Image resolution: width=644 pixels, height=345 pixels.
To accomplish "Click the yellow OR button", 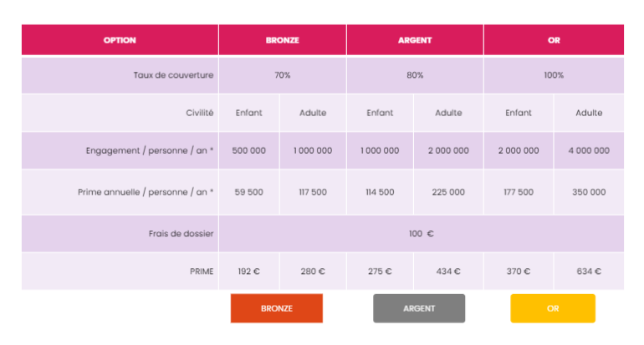I will point(553,308).
